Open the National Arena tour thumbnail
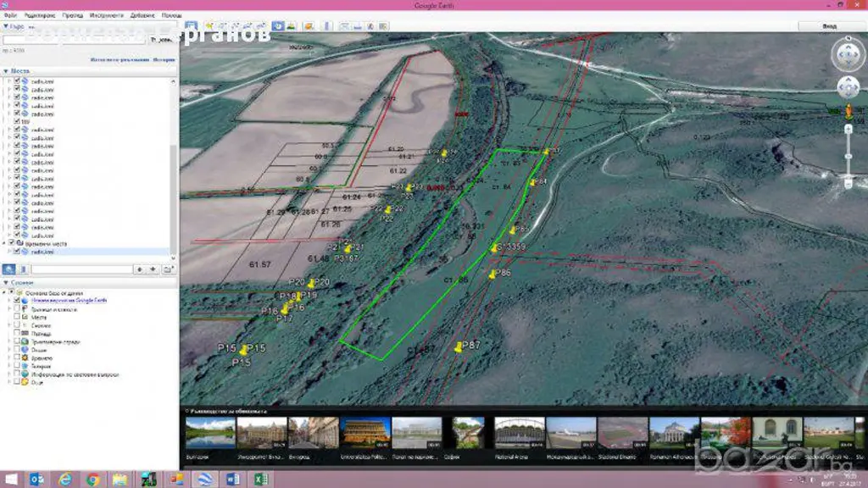The image size is (868, 488). click(519, 432)
